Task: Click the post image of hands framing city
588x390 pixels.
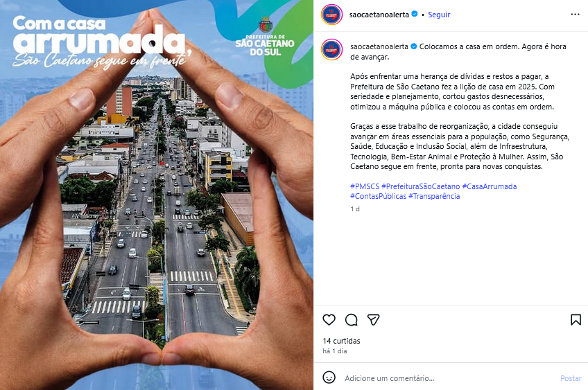Action: [x=157, y=195]
